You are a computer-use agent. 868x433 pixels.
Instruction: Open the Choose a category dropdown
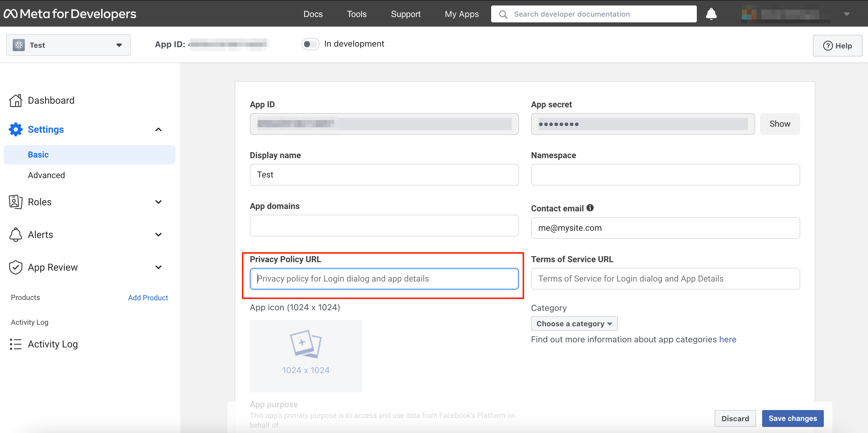pos(574,324)
